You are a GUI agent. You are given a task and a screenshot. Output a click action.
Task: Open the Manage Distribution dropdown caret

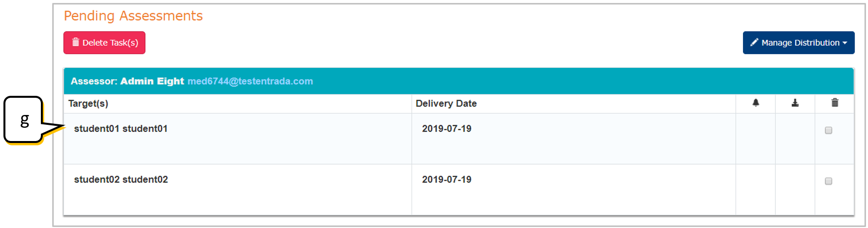pyautogui.click(x=845, y=43)
